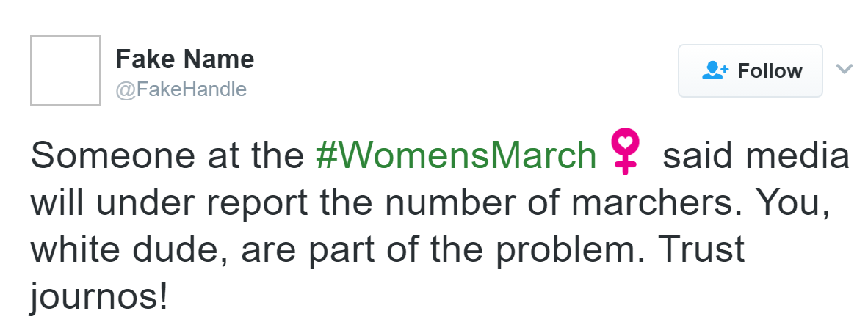The image size is (868, 333).
Task: Click the word "journos!" in the tweet
Action: coord(100,296)
